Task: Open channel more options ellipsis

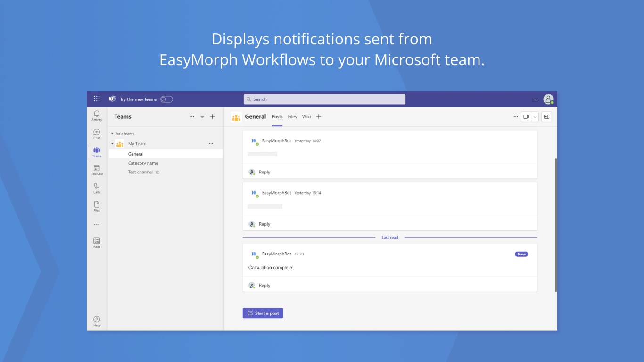Action: pos(516,117)
